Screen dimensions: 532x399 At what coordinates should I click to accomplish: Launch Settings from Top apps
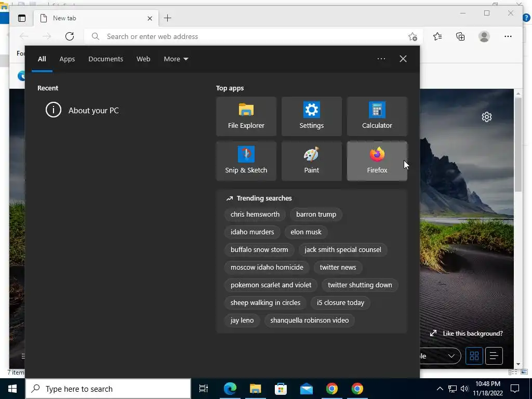[312, 116]
